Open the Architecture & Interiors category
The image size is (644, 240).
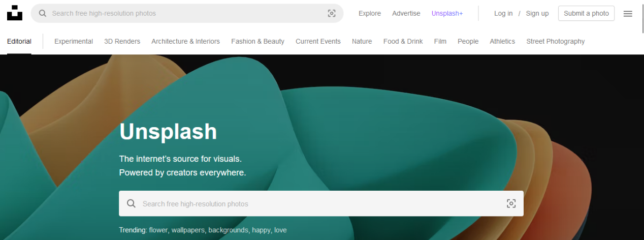click(x=185, y=41)
